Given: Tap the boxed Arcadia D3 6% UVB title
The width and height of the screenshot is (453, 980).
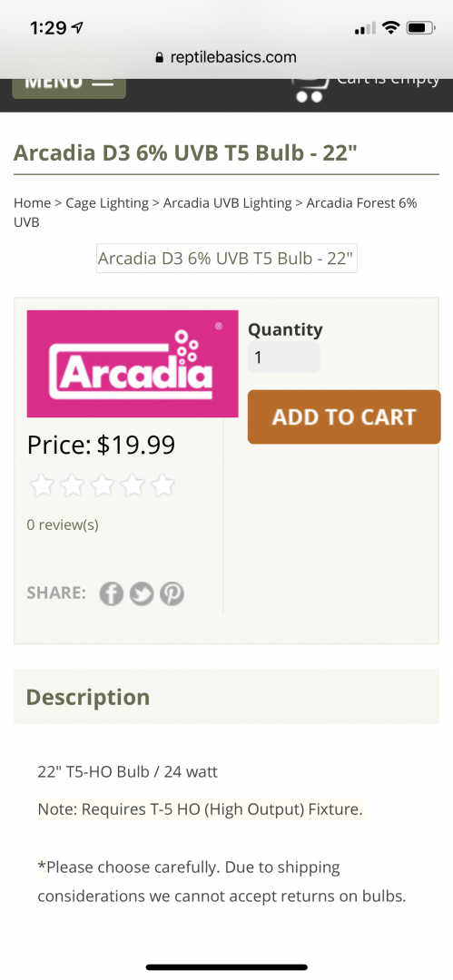Looking at the screenshot, I should [227, 258].
